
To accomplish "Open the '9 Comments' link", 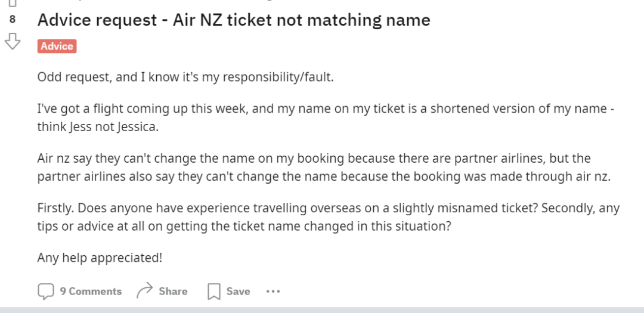I will tap(91, 291).
